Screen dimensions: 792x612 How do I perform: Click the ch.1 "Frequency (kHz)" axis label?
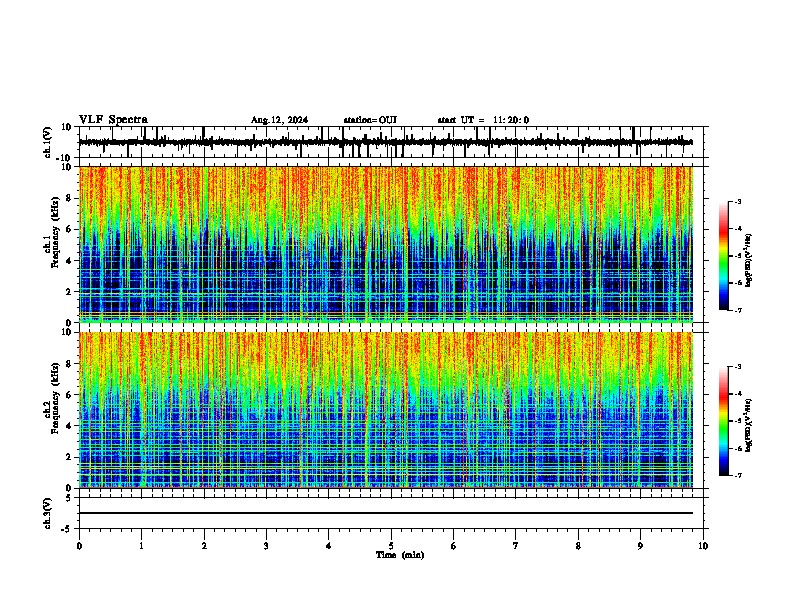pyautogui.click(x=55, y=232)
